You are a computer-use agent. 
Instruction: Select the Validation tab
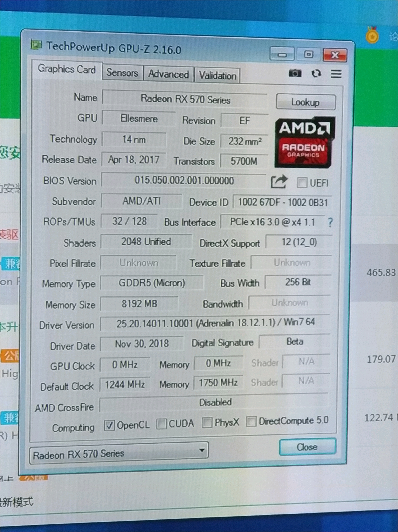(x=217, y=76)
